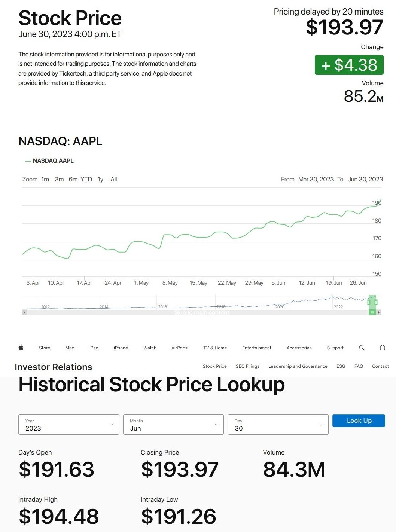This screenshot has height=532, width=396.
Task: Toggle the NASDAQ:AAPL legend series
Action: (49, 161)
